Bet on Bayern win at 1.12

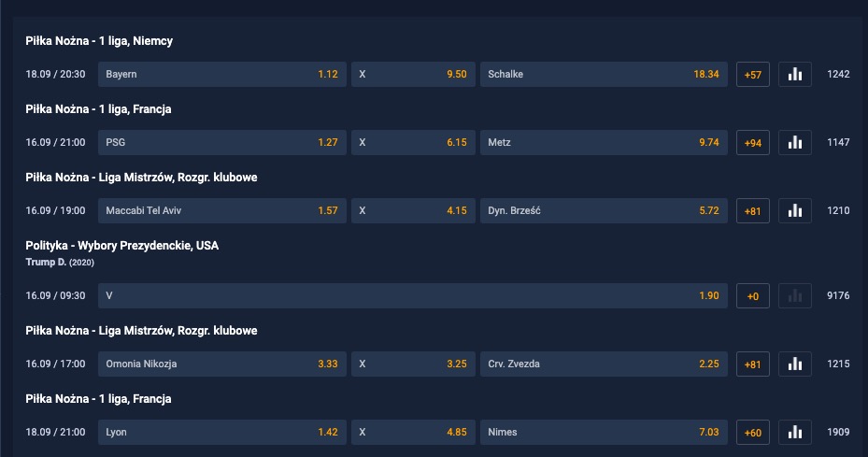tap(222, 74)
